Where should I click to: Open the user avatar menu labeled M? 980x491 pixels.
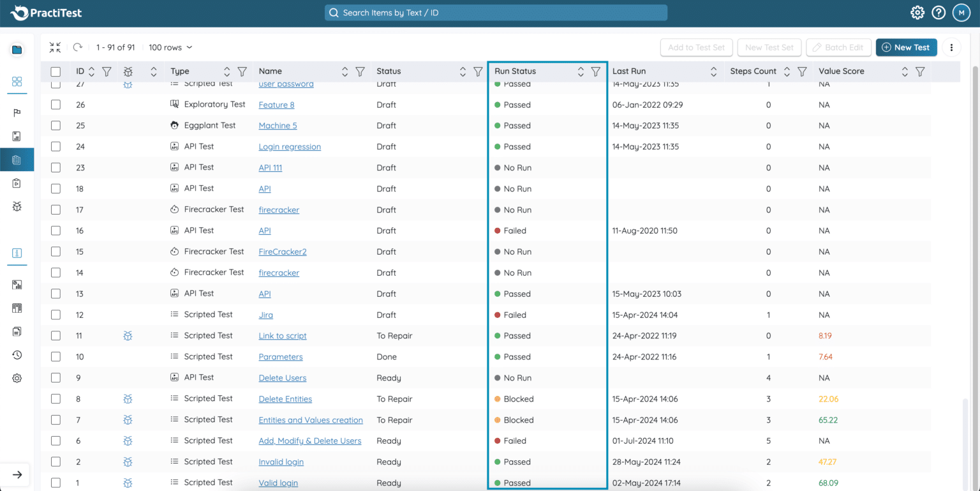tap(961, 13)
